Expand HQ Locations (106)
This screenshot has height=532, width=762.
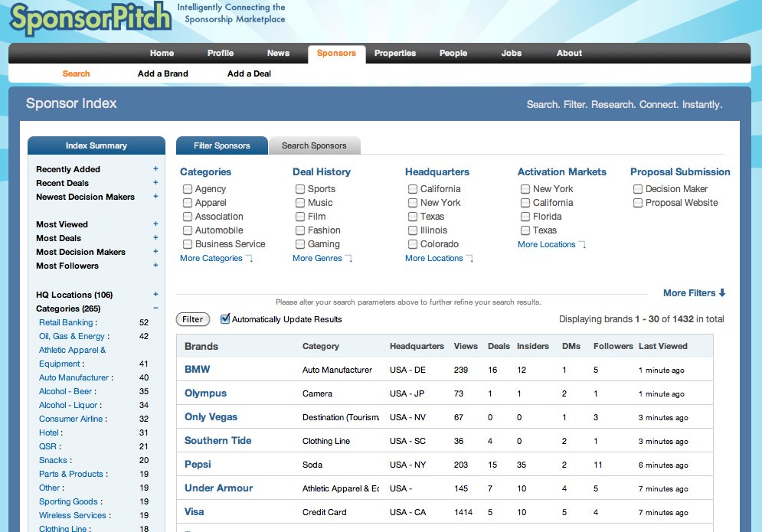point(155,295)
